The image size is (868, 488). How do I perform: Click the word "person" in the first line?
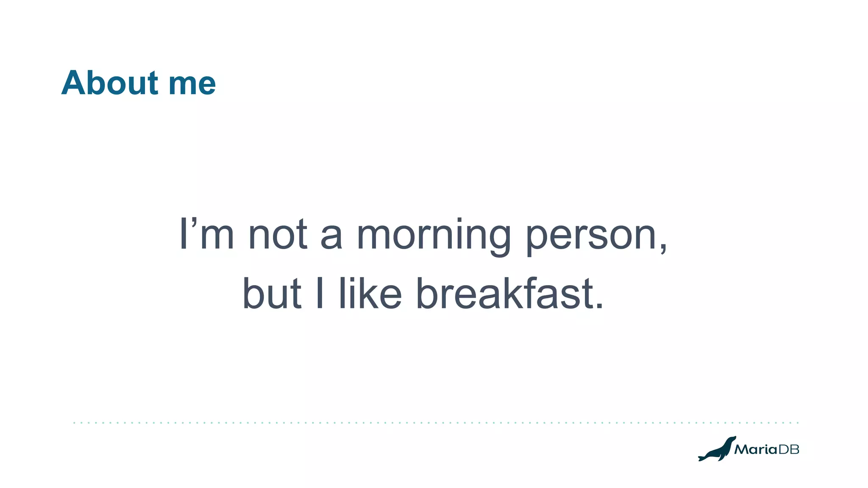[x=592, y=236]
